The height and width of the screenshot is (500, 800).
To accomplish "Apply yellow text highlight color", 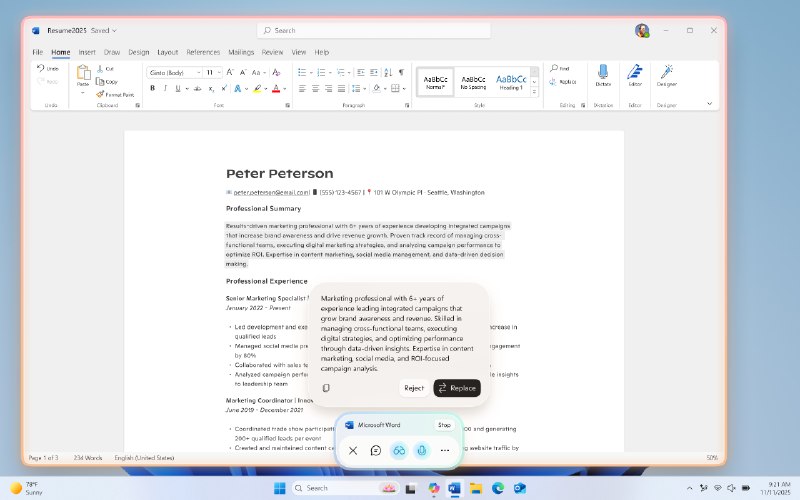I will click(x=258, y=88).
